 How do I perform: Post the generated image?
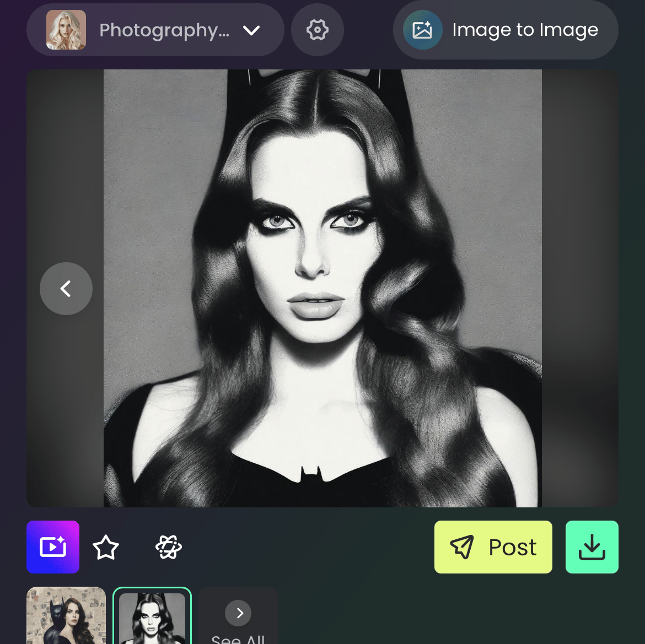tap(493, 547)
